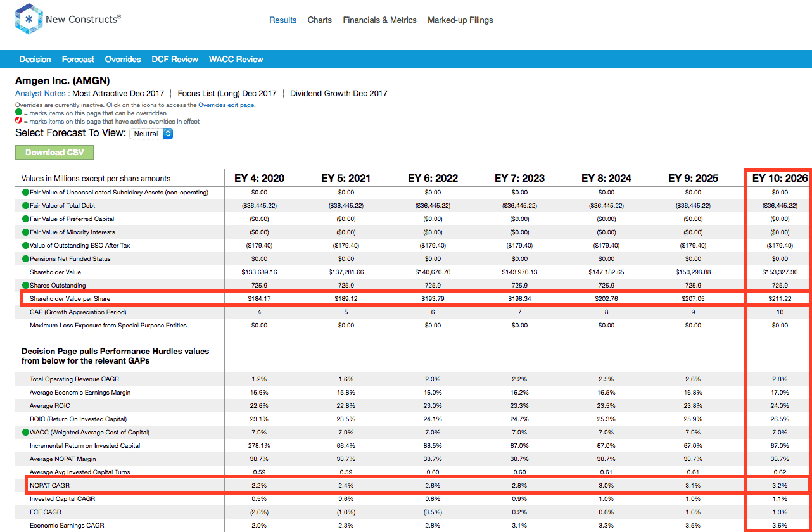This screenshot has height=532, width=812.
Task: Click Amgen Inc. (AMGN) heading
Action: tap(62, 80)
